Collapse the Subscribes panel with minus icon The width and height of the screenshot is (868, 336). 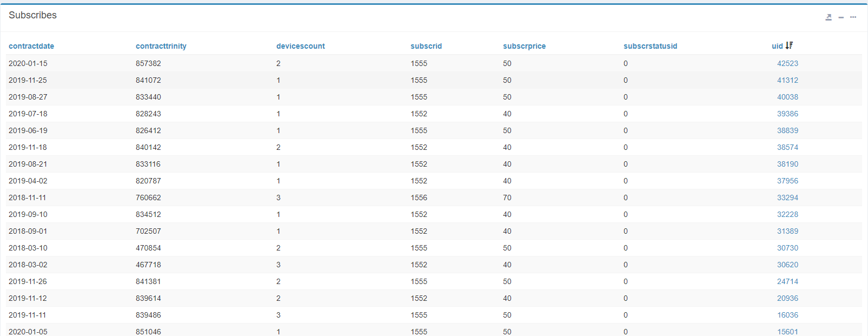coord(841,17)
